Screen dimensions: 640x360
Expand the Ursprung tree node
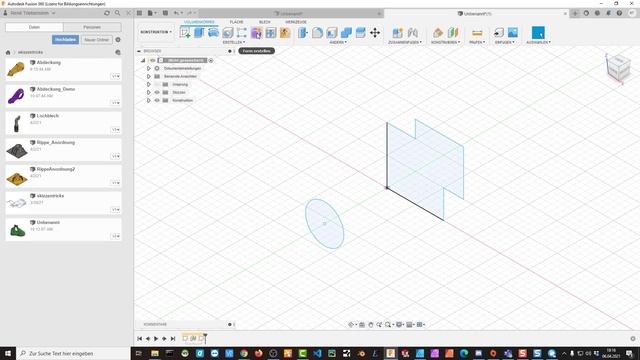(149, 84)
